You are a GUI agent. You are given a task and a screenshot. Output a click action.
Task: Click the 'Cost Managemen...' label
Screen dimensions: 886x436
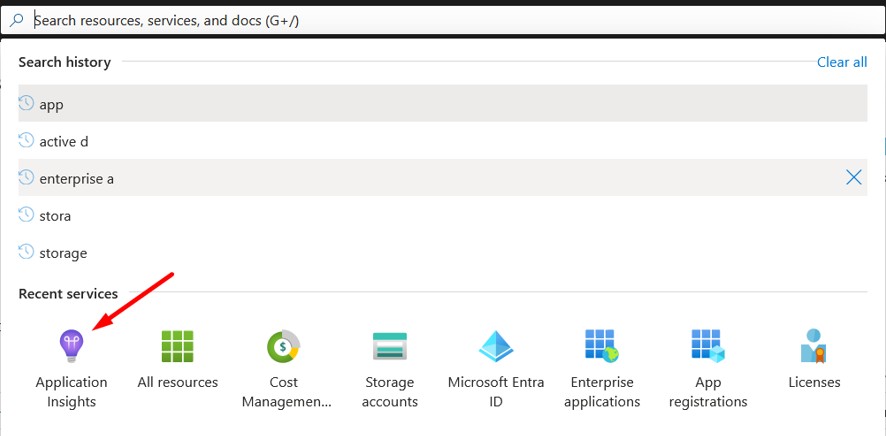[x=284, y=392]
